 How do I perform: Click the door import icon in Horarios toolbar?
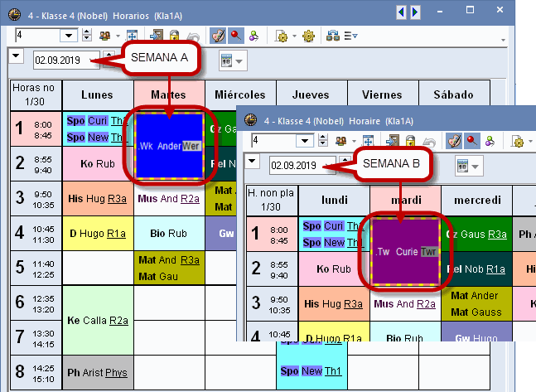157,36
